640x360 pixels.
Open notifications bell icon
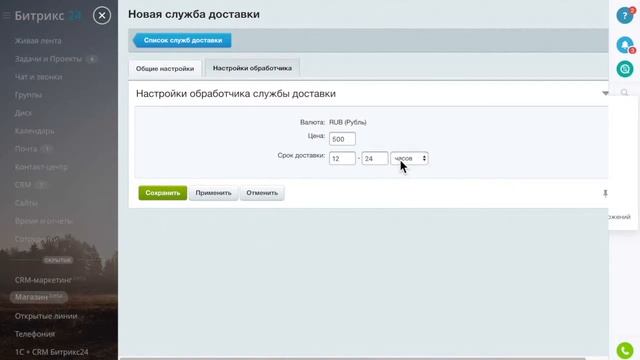[x=624, y=45]
